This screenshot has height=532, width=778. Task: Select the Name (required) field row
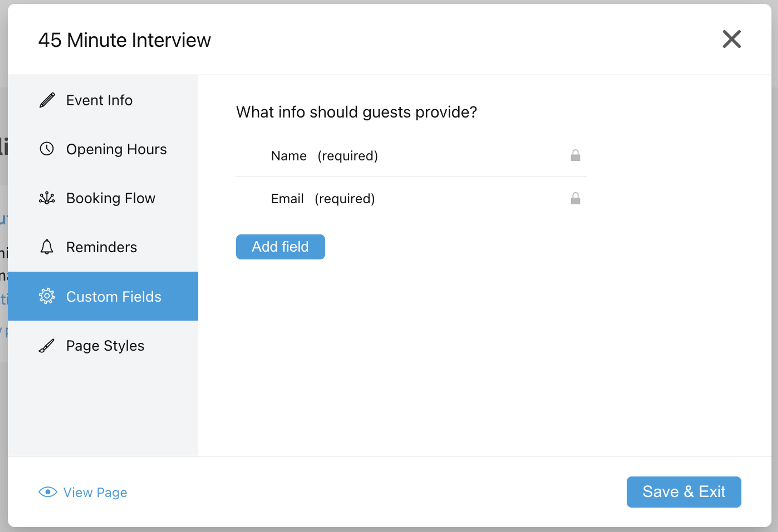(x=411, y=156)
